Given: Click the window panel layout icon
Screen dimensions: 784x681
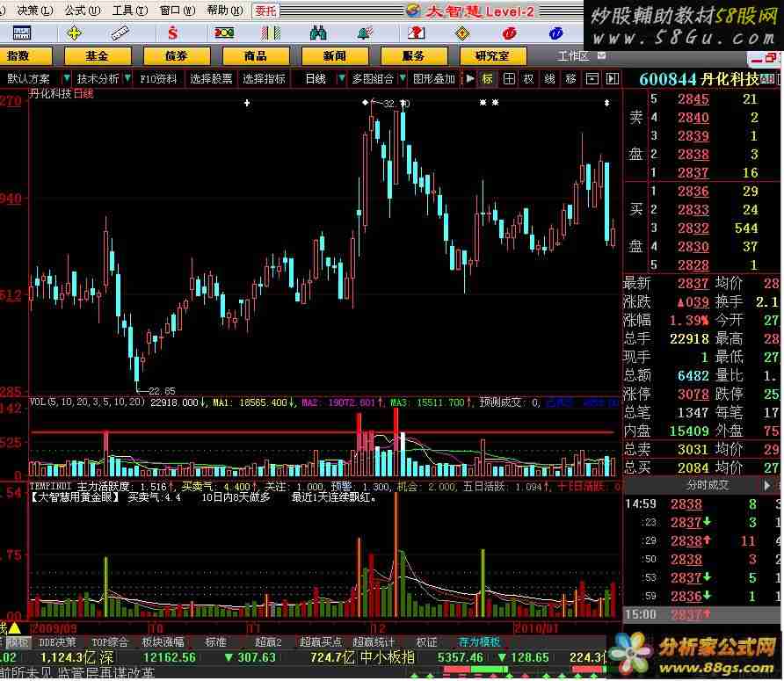Looking at the screenshot, I should [592, 78].
